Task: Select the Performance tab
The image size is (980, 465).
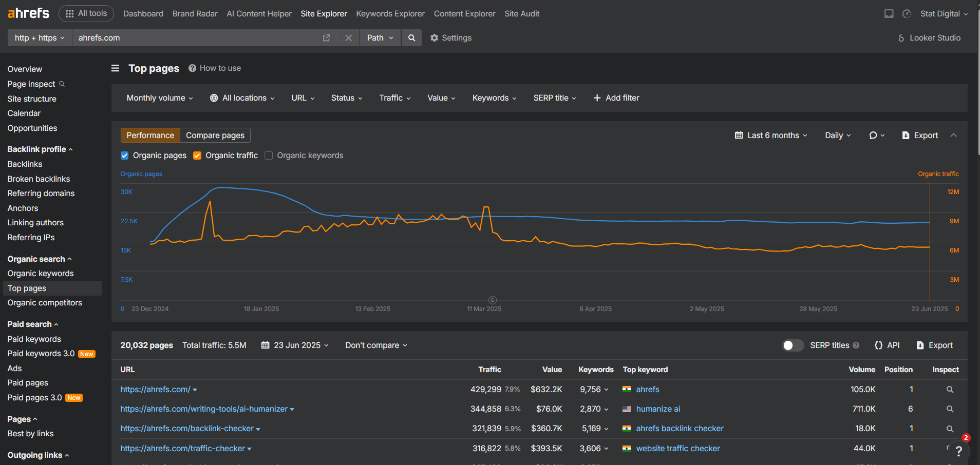Action: pos(150,135)
